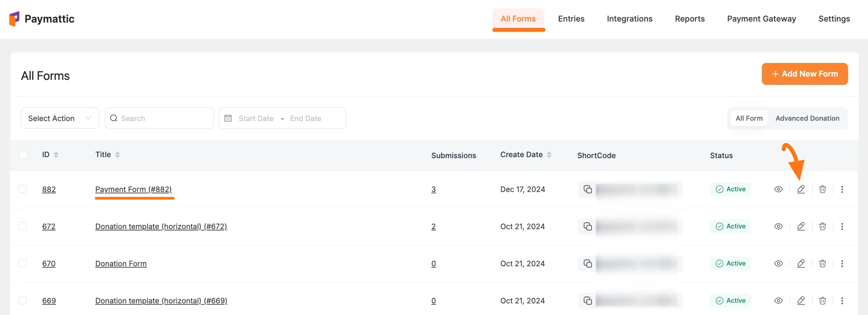This screenshot has height=315, width=868.
Task: Copy the shortcode for Payment Form #882
Action: coord(588,189)
